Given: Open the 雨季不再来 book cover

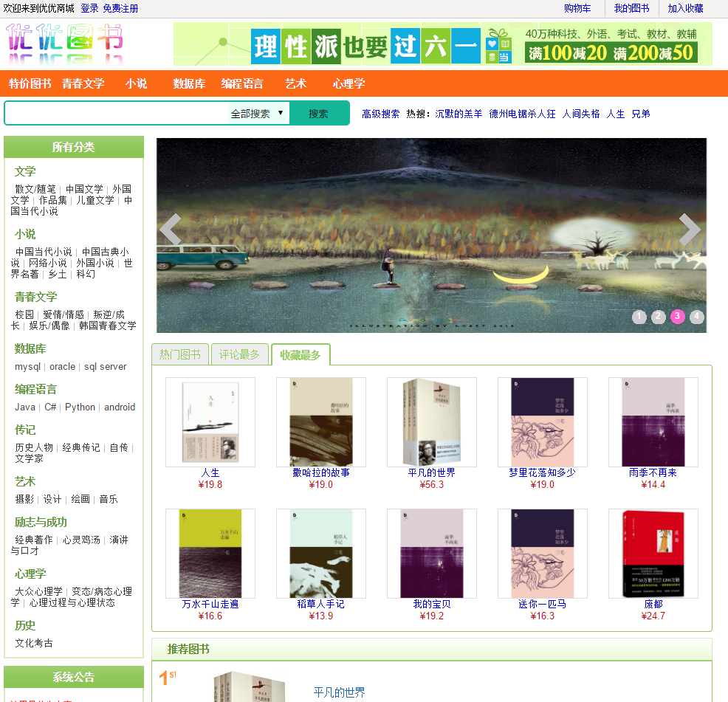Looking at the screenshot, I should click(x=653, y=422).
